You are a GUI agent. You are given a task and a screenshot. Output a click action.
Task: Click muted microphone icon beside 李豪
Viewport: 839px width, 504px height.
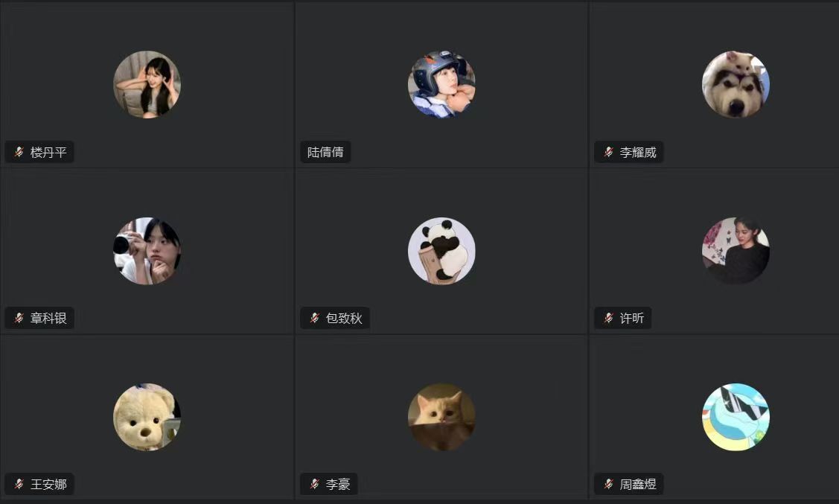pos(314,484)
